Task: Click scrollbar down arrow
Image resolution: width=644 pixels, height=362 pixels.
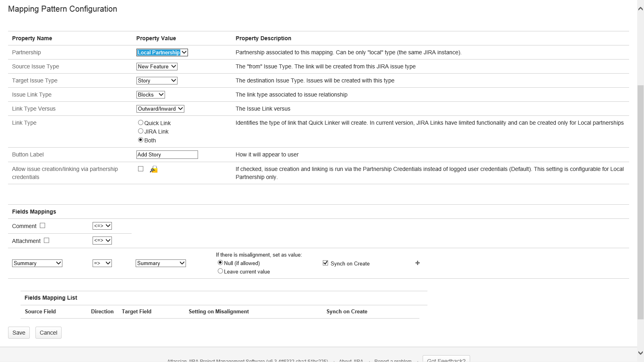Action: 640,353
